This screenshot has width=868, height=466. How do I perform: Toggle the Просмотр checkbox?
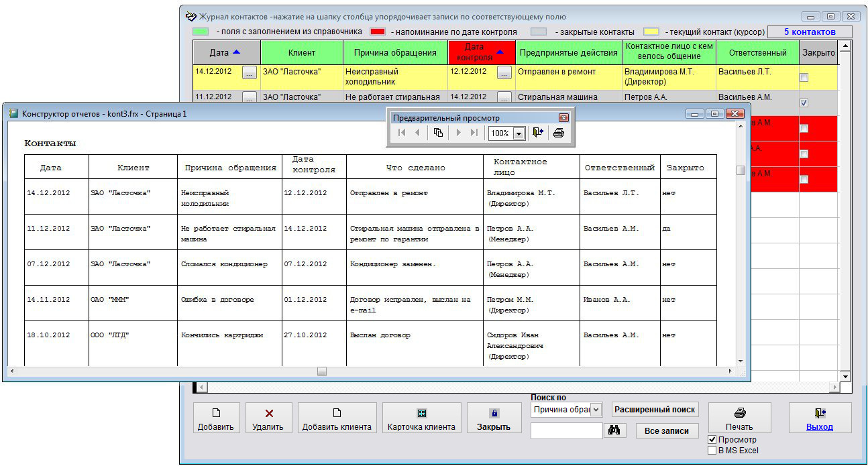(712, 439)
